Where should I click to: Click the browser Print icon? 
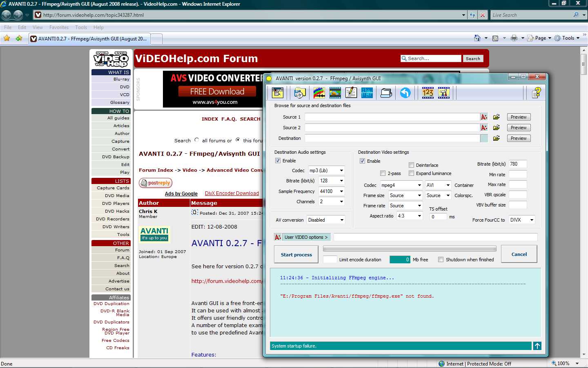click(514, 38)
